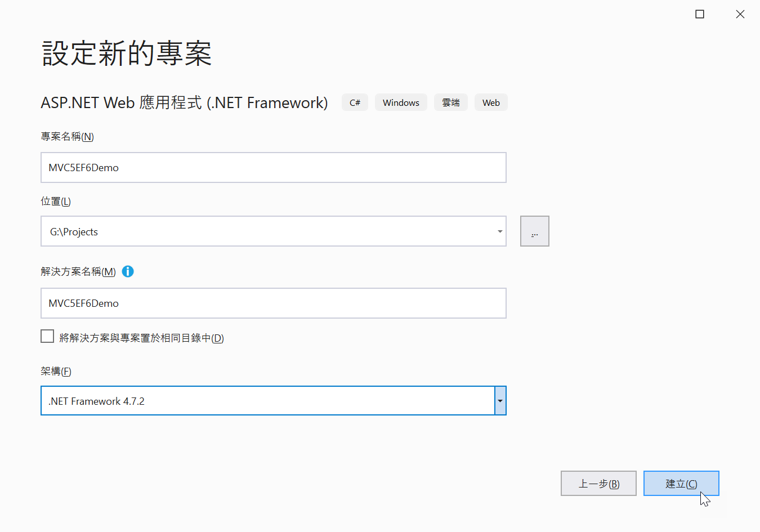This screenshot has height=532, width=760.
Task: Click the info icon beside solution name label
Action: point(128,271)
